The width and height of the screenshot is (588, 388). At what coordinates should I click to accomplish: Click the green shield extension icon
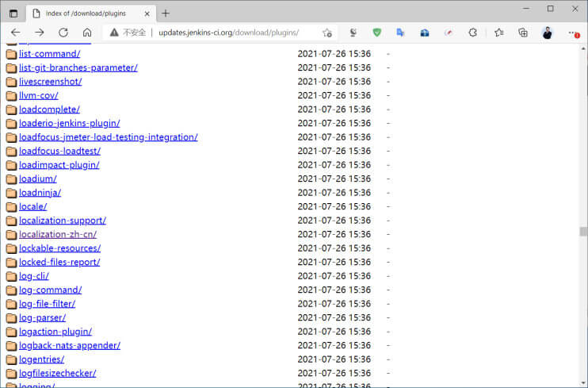(x=377, y=33)
